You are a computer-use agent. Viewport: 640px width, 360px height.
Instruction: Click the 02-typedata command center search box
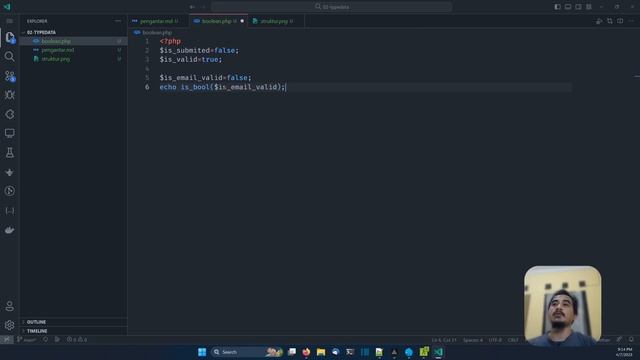coord(331,7)
